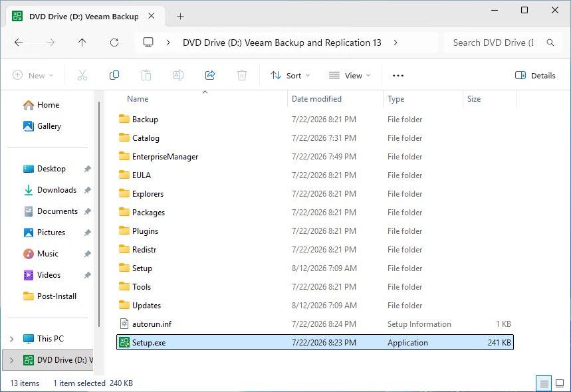Open Desktop in quick access
Image resolution: width=571 pixels, height=392 pixels.
coord(45,169)
